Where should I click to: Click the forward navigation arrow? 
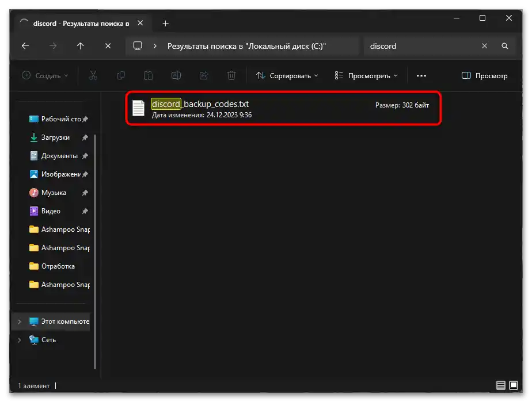click(53, 46)
